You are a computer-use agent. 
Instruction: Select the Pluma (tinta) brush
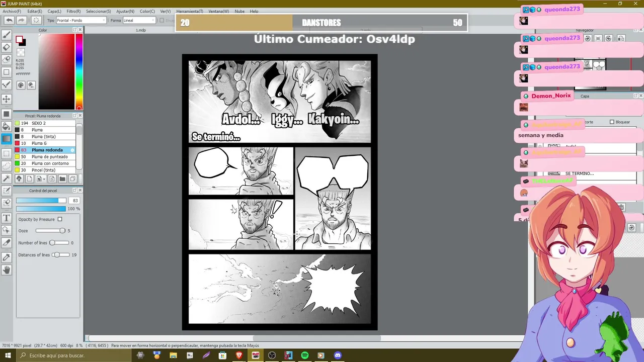click(x=45, y=137)
